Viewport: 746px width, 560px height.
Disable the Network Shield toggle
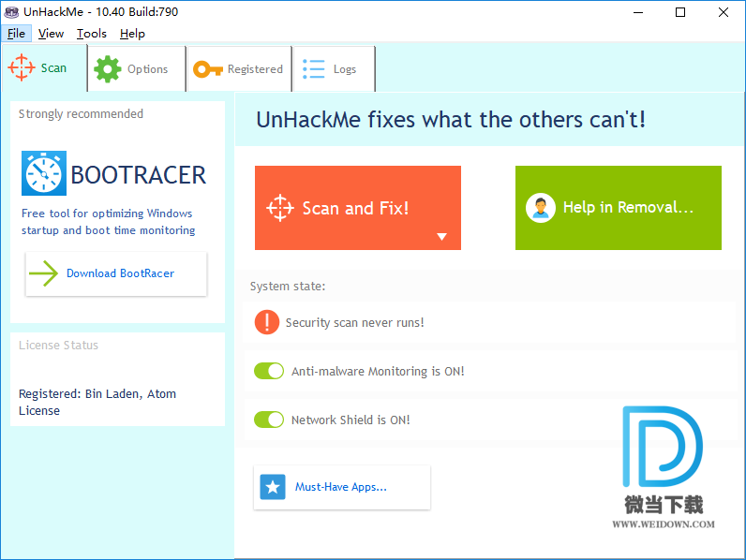269,420
